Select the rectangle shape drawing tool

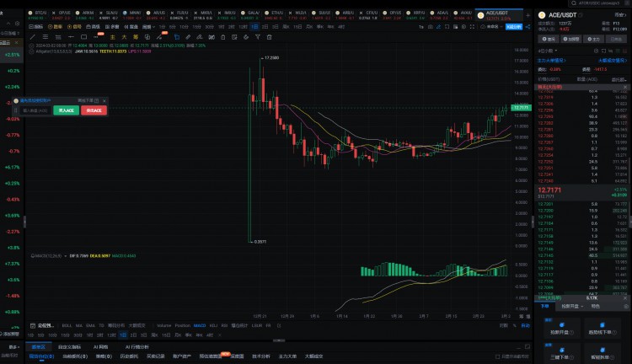83,37
